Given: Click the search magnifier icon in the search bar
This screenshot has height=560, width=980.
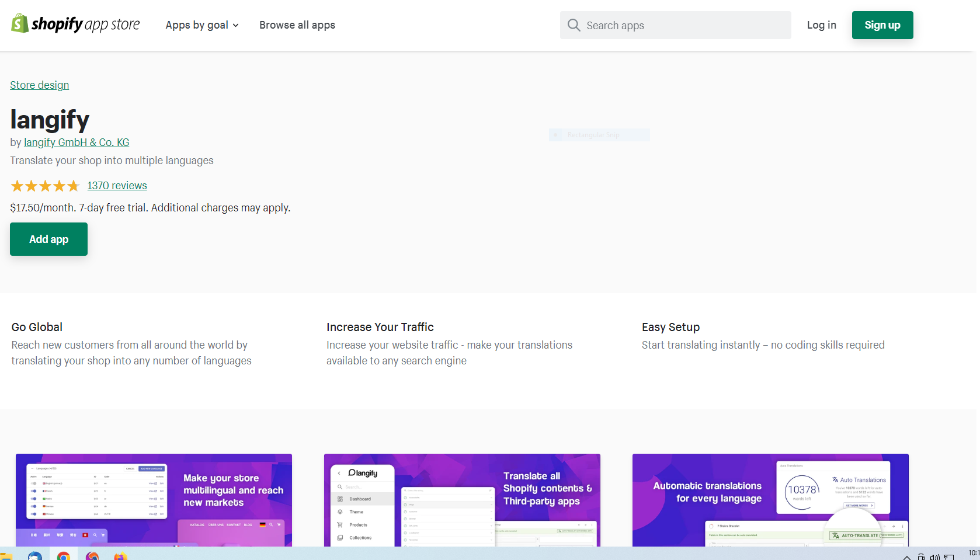Looking at the screenshot, I should 574,25.
